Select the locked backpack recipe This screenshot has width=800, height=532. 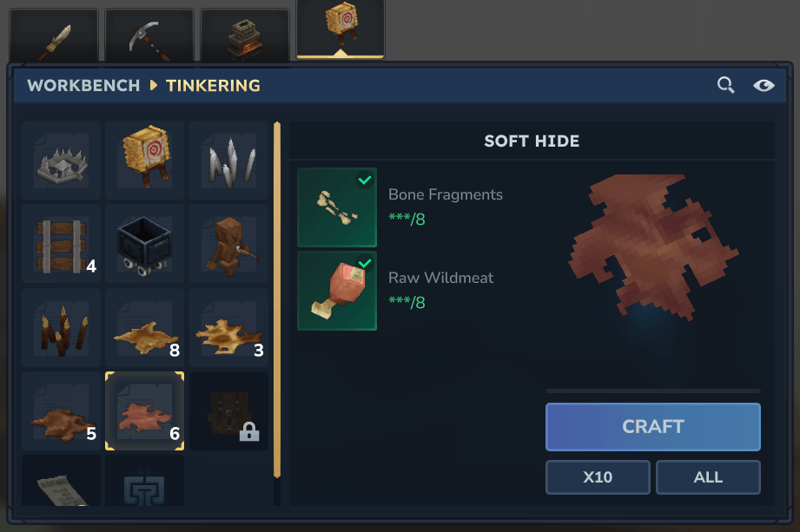pos(229,410)
